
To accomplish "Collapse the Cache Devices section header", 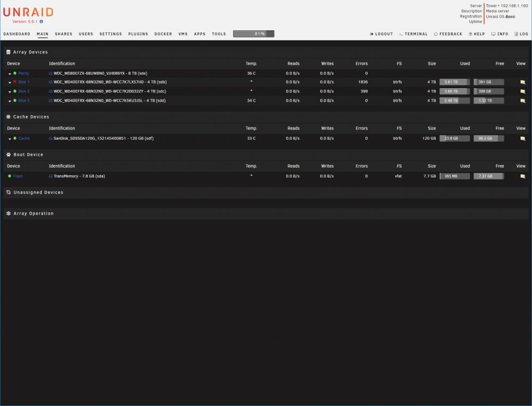I will 266,117.
